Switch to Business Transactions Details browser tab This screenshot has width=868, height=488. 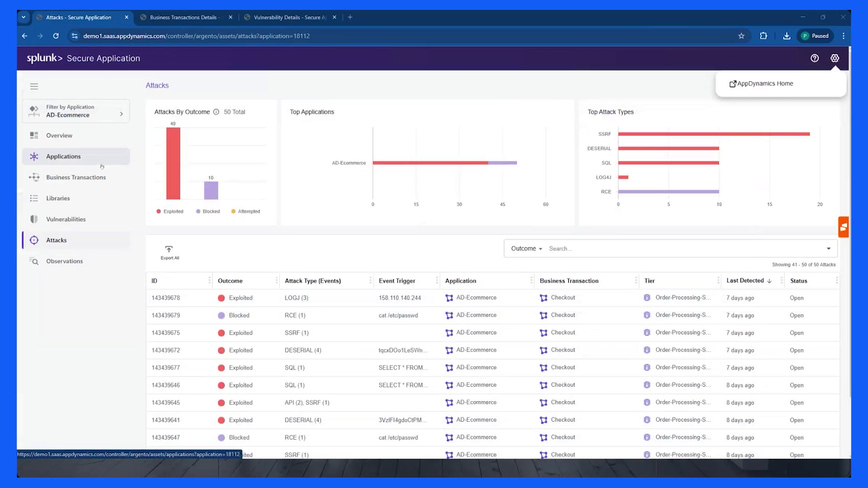tap(185, 17)
